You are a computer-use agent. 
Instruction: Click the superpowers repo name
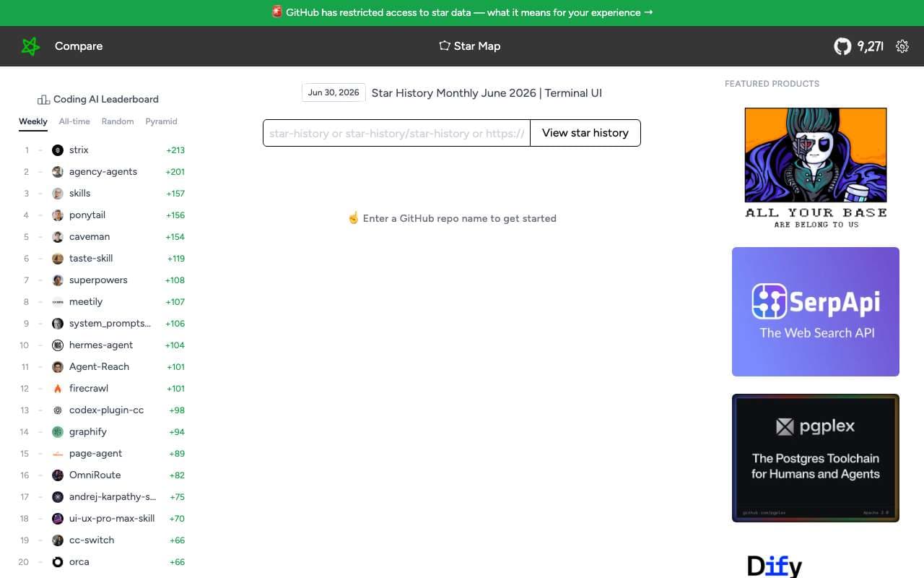coord(98,280)
